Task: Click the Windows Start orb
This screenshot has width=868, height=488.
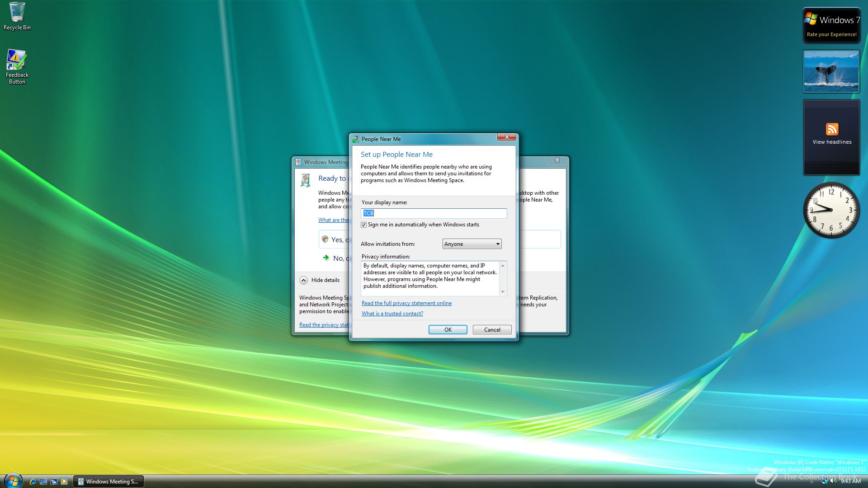Action: point(13,481)
